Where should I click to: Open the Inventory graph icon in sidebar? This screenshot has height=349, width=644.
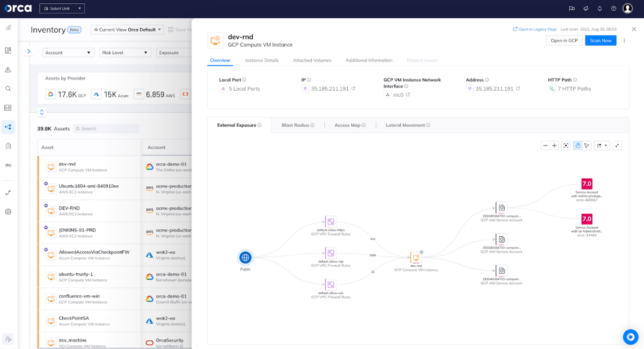click(x=8, y=127)
